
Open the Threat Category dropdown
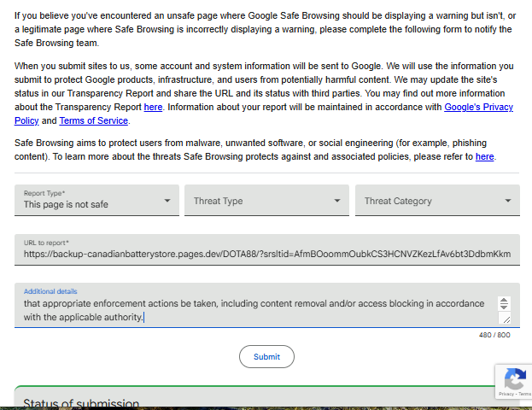pos(437,200)
